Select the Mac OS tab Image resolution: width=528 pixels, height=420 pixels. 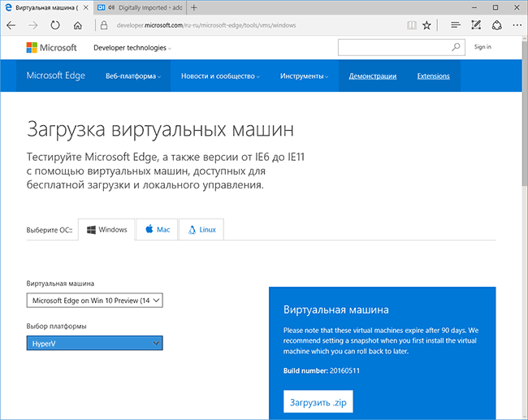(x=158, y=229)
